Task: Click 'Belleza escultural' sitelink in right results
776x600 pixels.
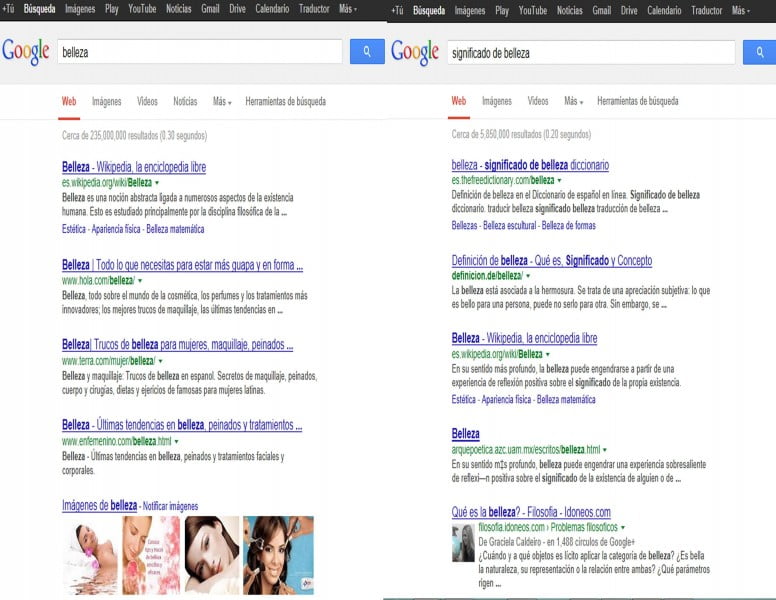Action: point(509,226)
